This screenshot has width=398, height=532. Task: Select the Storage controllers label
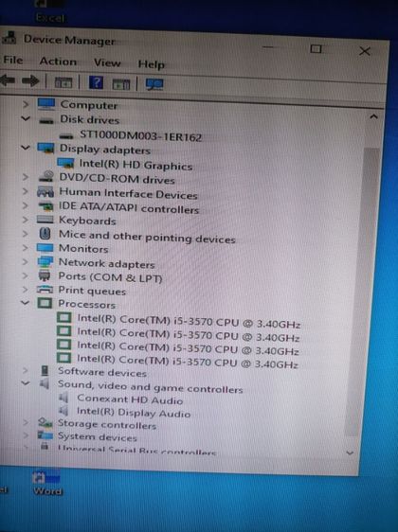tap(107, 424)
